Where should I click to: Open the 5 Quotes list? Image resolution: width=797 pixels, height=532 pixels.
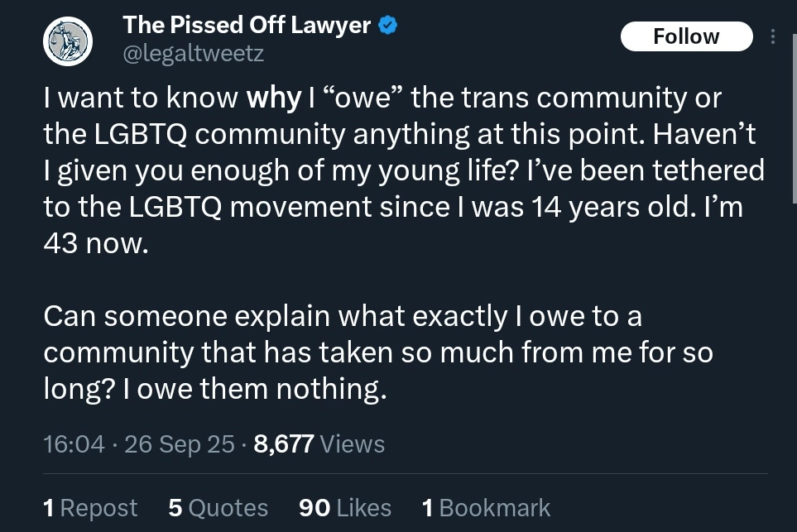click(x=218, y=507)
